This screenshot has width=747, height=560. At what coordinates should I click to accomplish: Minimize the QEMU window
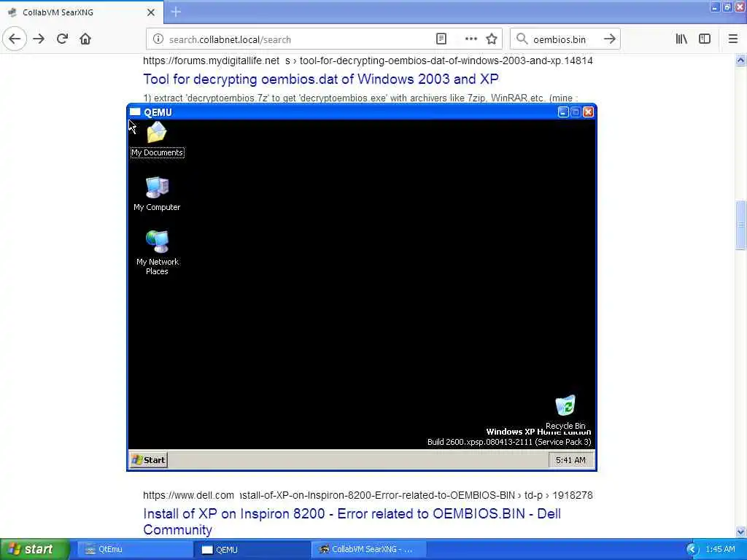[563, 112]
